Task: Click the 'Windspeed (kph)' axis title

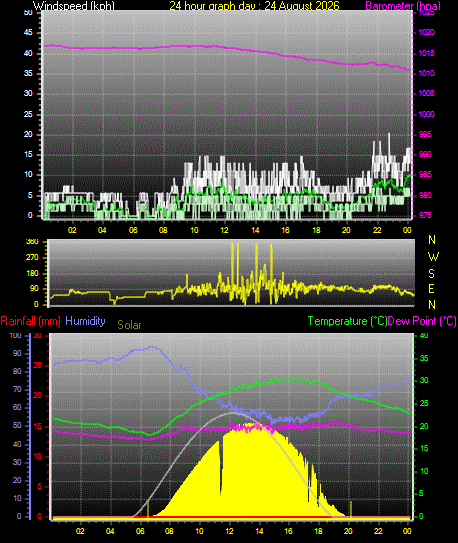Action: click(x=74, y=6)
